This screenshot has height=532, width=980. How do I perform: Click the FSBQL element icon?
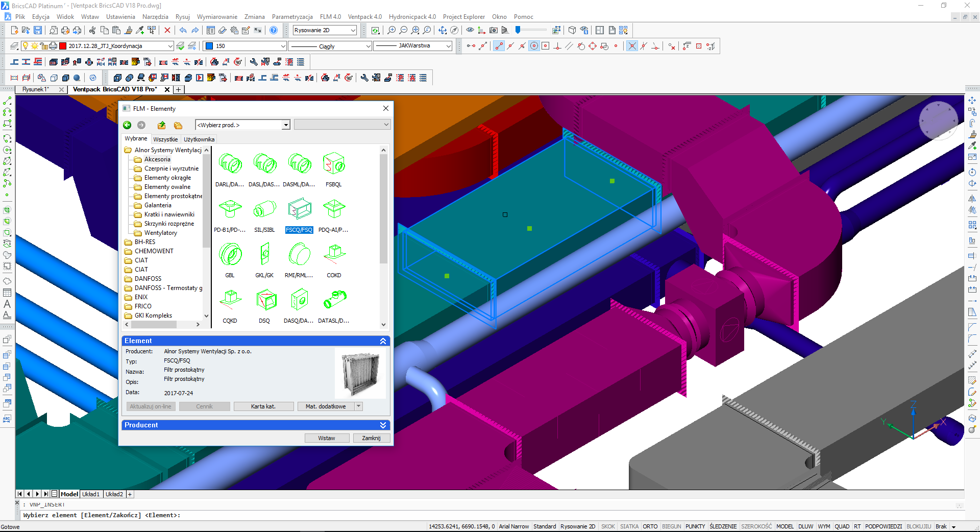click(334, 164)
